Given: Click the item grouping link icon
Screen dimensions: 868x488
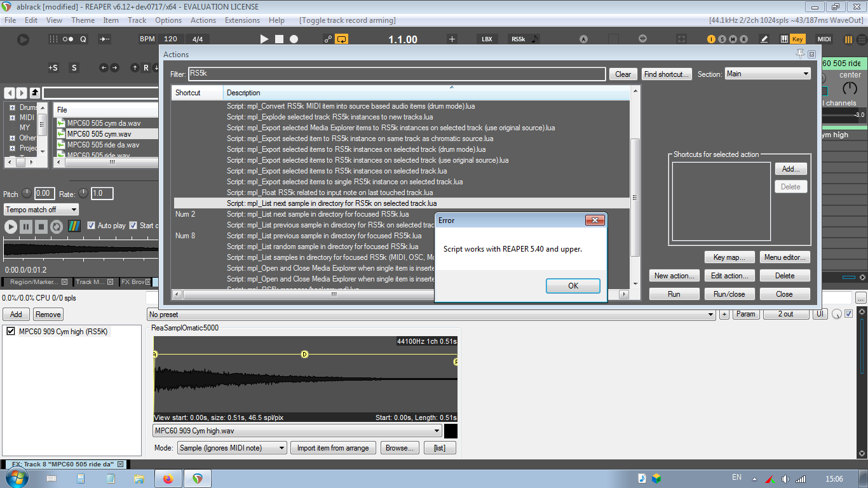Looking at the screenshot, I should pos(328,39).
